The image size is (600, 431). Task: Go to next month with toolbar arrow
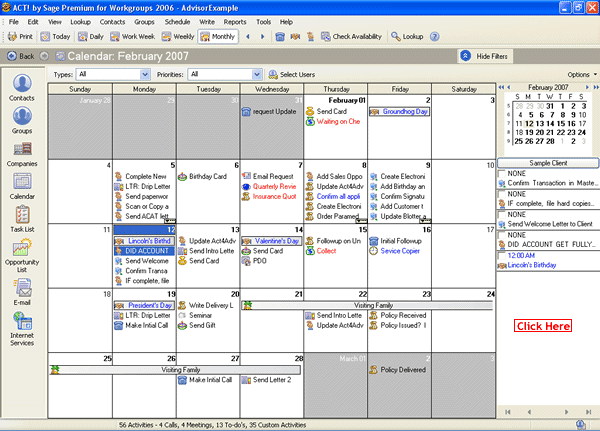click(262, 37)
